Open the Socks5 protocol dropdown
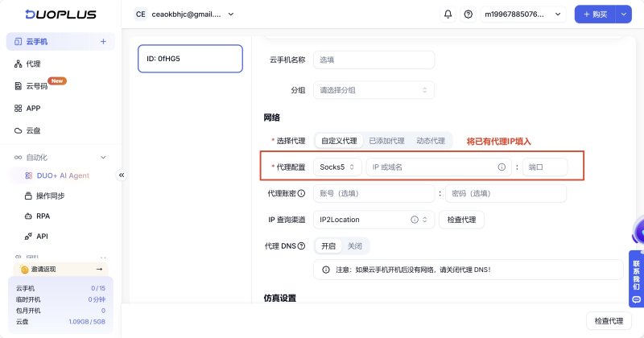644x338 pixels. pos(337,167)
